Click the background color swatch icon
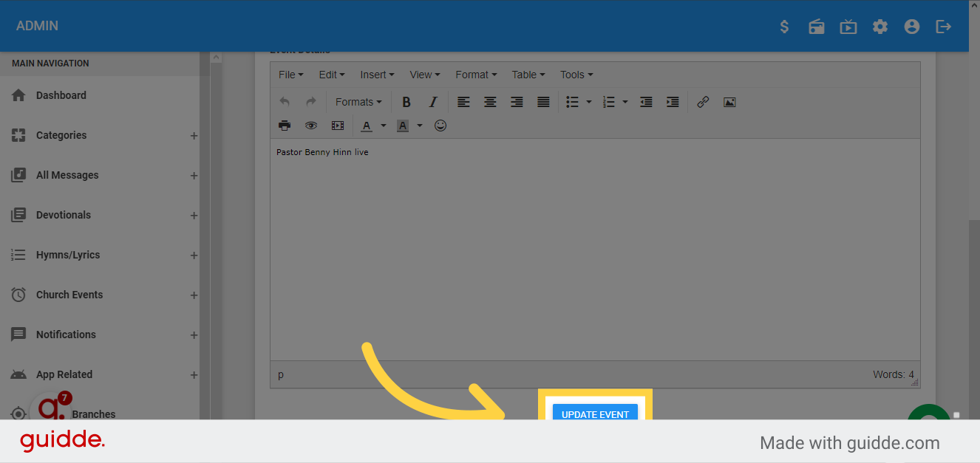The height and width of the screenshot is (463, 980). [403, 126]
